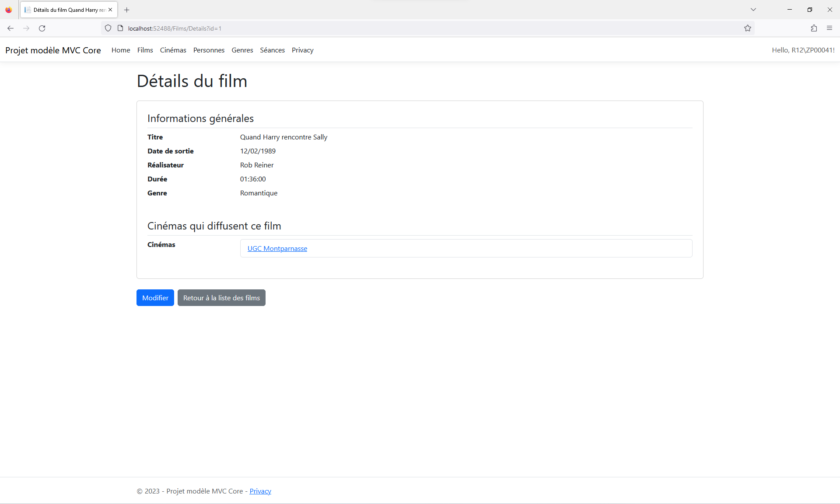Viewport: 840px width, 504px height.
Task: Bookmark this page with the star icon
Action: 748,28
